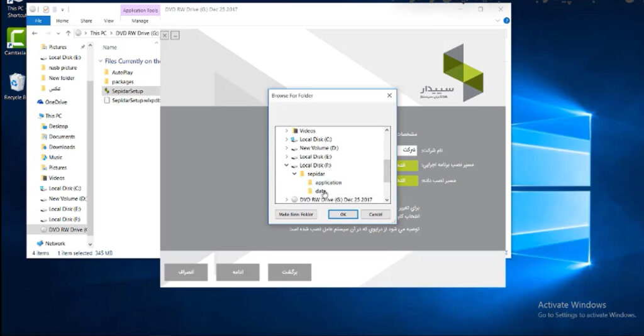This screenshot has width=644, height=336.
Task: Click folder dialog scroll-up arrow
Action: pos(387,130)
